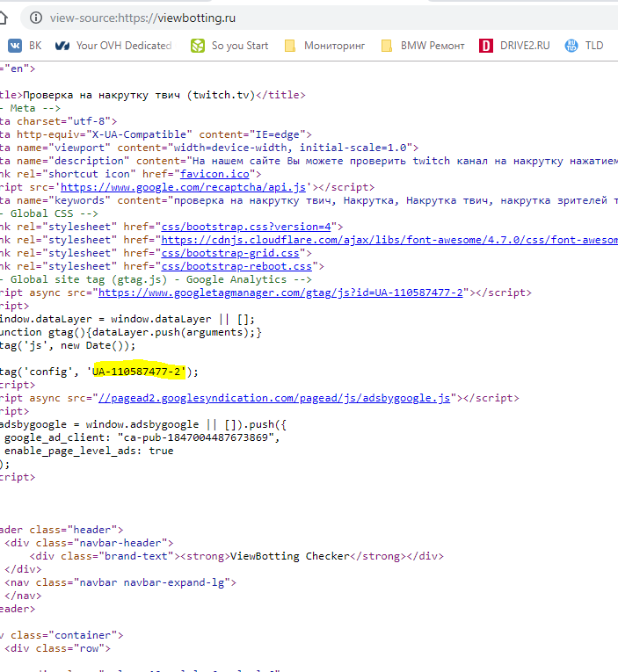Click the site information icon in address bar
This screenshot has height=672, width=618.
34,18
